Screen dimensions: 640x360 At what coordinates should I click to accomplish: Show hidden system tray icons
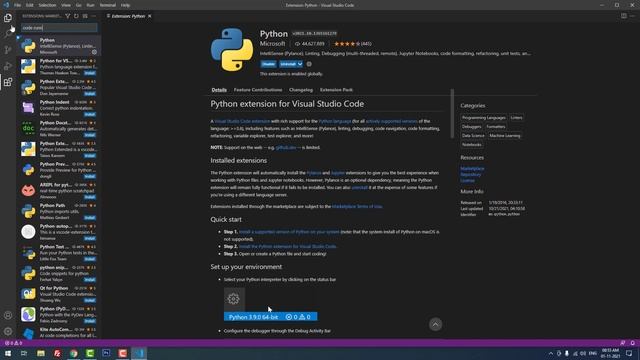pyautogui.click(x=551, y=353)
